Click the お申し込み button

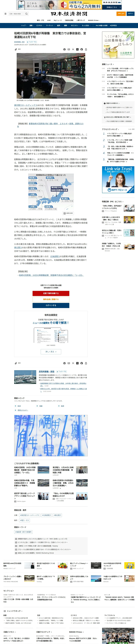[121, 14]
